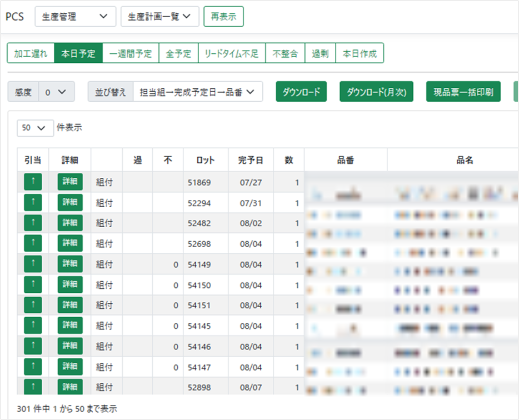This screenshot has width=519, height=420.
Task: Select the 一週間予定 tab
Action: pos(131,54)
